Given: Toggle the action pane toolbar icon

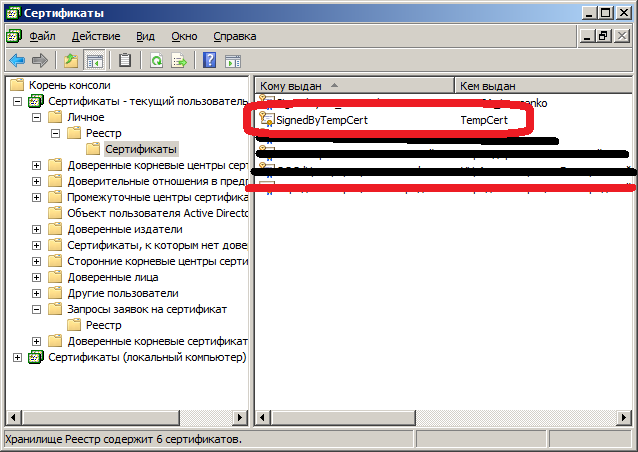Looking at the screenshot, I should coord(233,61).
